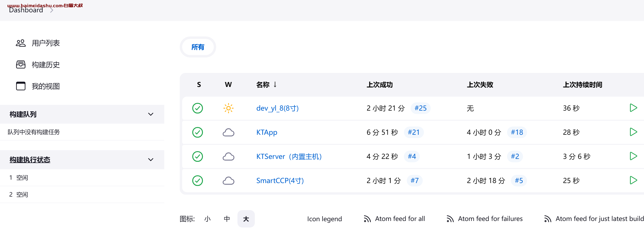
Task: Sort by the S status column header
Action: (x=199, y=85)
